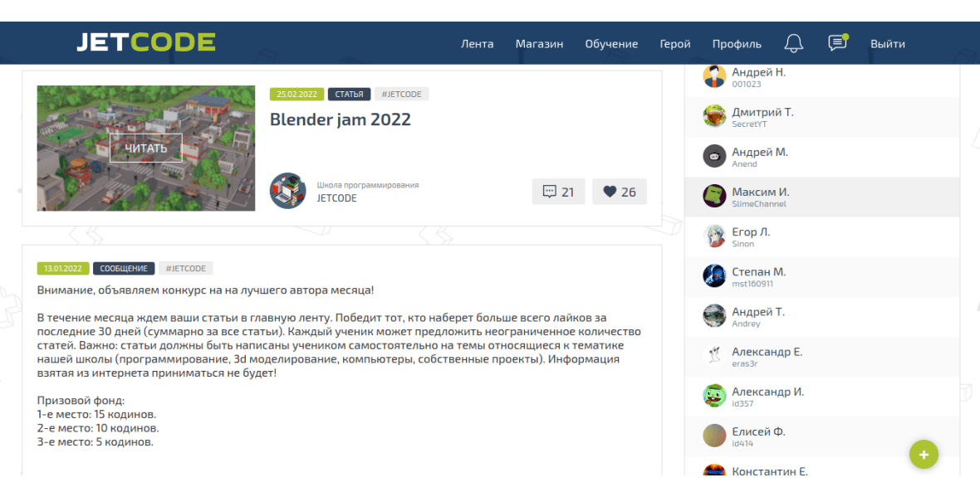Click the green plus floating button
980x497 pixels.
pos(924,455)
